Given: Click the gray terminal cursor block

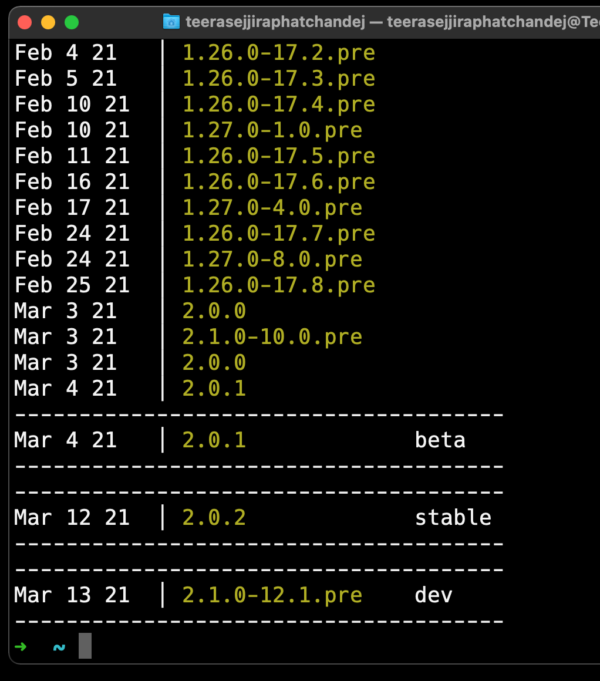Looking at the screenshot, I should point(85,646).
